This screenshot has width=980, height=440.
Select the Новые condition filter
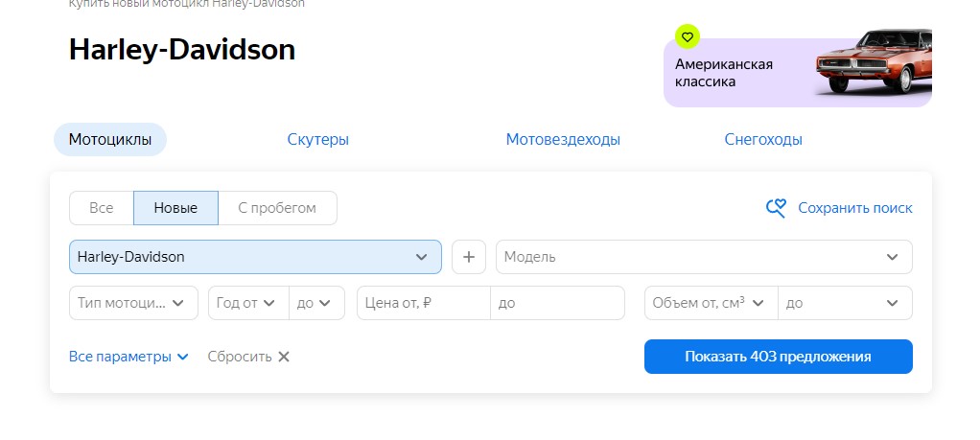[x=175, y=208]
